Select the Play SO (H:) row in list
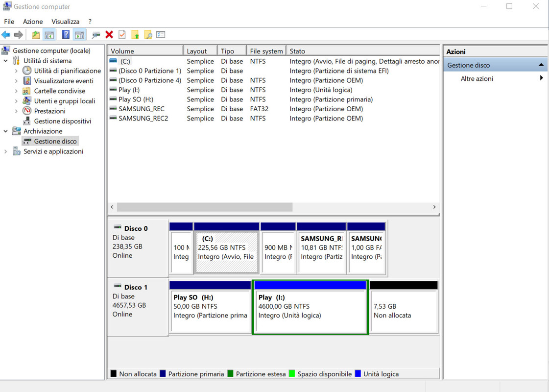 tap(273, 99)
